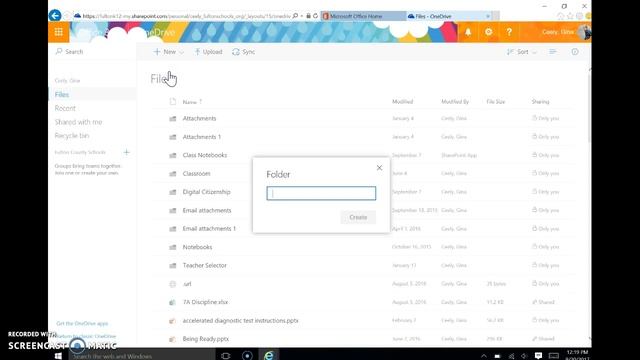Open the Class Notebooks folder
This screenshot has height=360, width=640.
(205, 155)
